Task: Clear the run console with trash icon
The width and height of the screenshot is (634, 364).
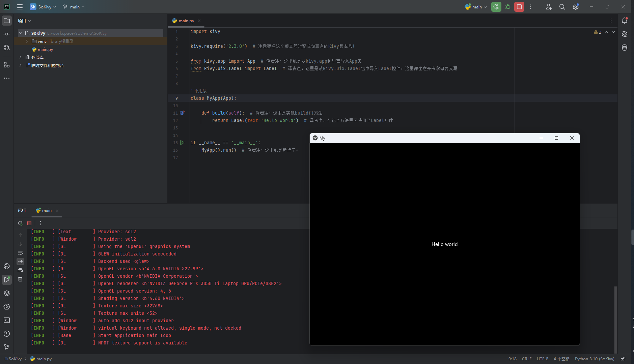Action: coord(20,279)
